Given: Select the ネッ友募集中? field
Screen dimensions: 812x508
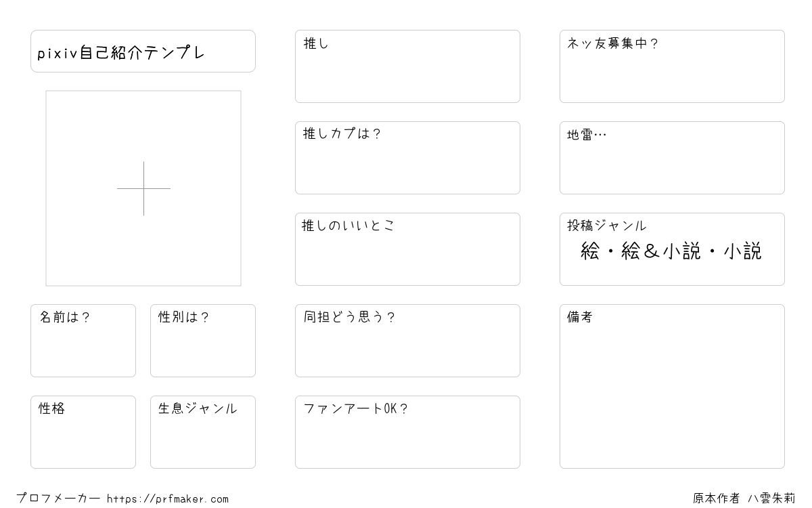Looking at the screenshot, I should 672,66.
